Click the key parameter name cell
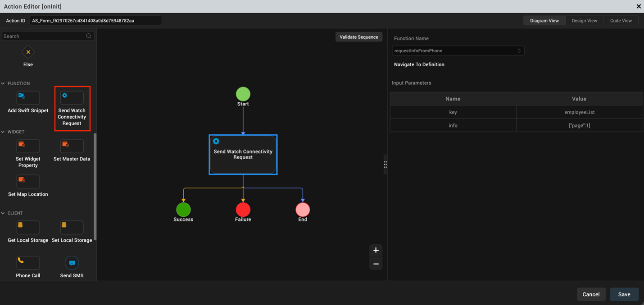Viewport: 644px width, 307px height. (x=453, y=112)
